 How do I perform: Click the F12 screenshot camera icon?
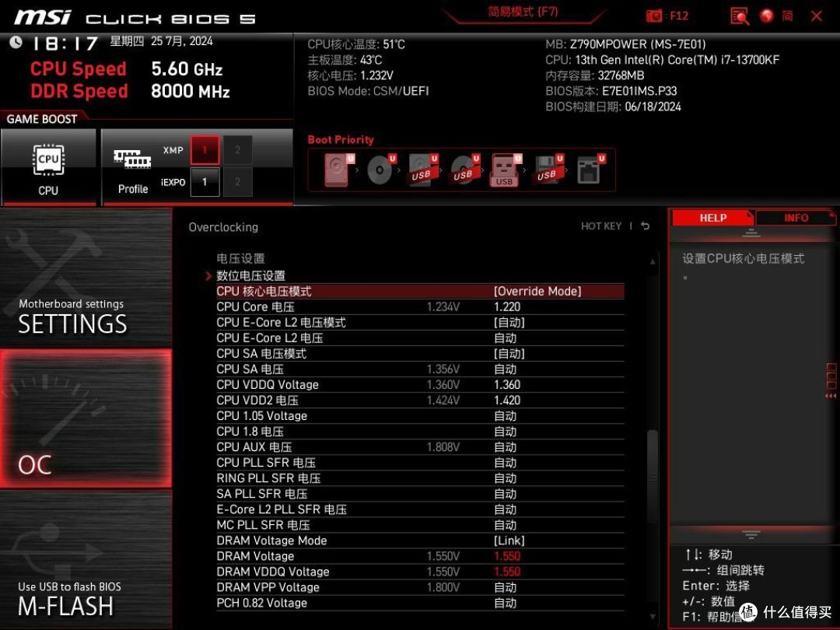653,16
